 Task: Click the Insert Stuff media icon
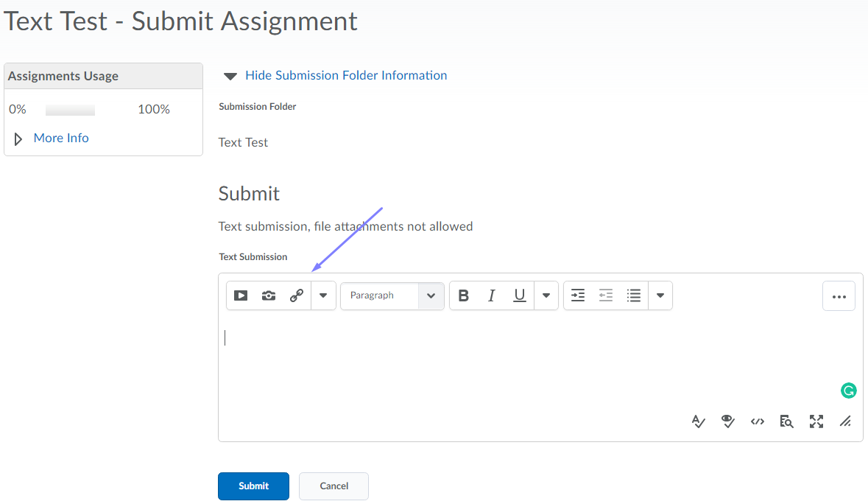(241, 295)
